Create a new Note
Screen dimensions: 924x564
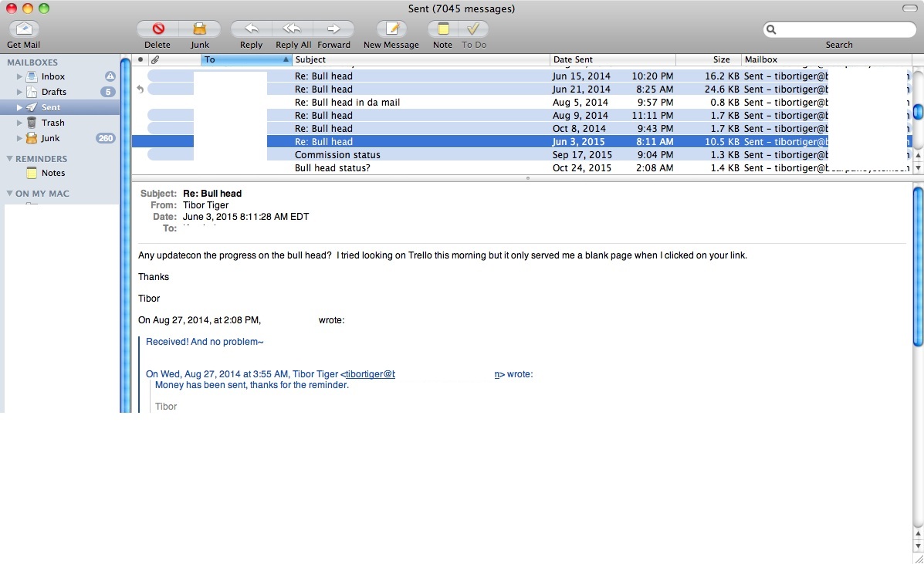click(x=442, y=29)
